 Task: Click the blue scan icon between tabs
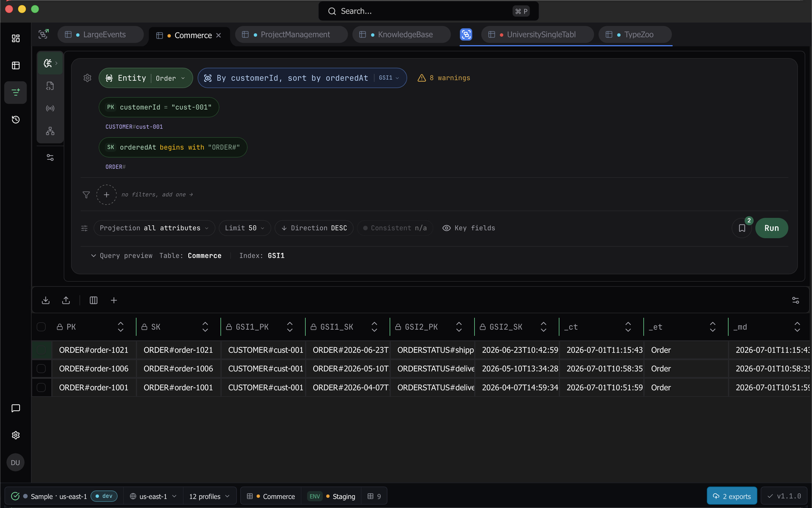pos(466,34)
